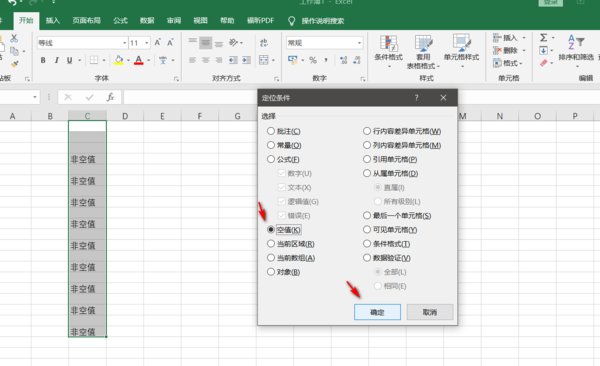Screen dimensions: 600x366
Task: Open the 公式 ribbon tab
Action: click(120, 20)
